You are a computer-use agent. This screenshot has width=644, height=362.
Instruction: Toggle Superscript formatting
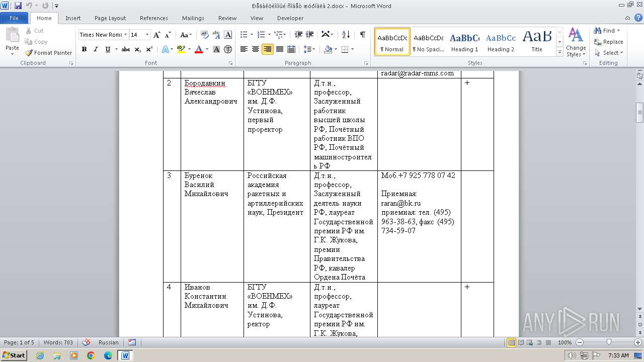(x=149, y=49)
